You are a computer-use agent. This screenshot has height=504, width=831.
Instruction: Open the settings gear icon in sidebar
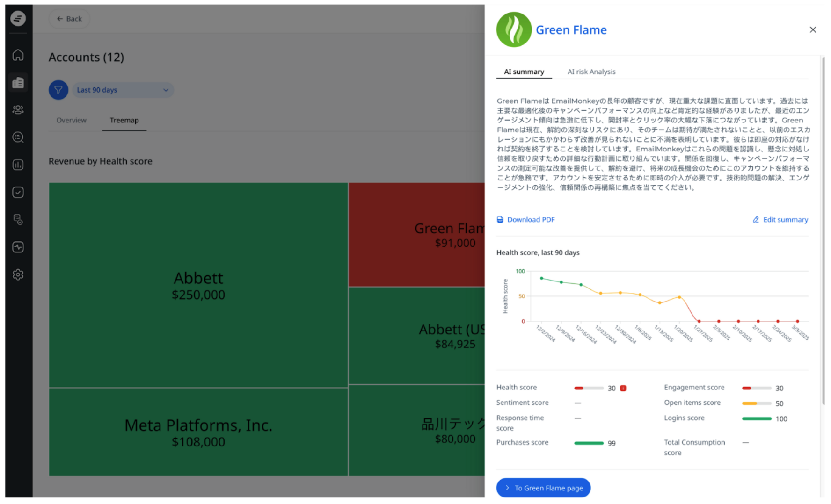click(x=18, y=274)
